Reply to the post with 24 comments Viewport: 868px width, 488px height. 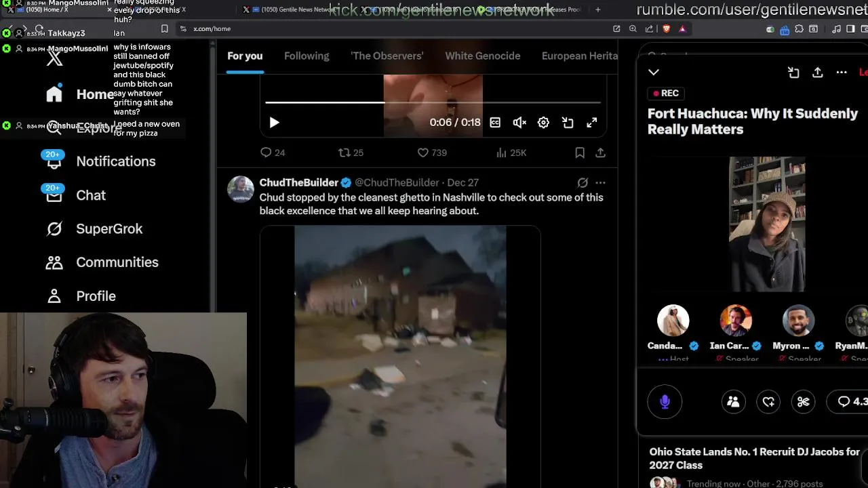(x=273, y=152)
